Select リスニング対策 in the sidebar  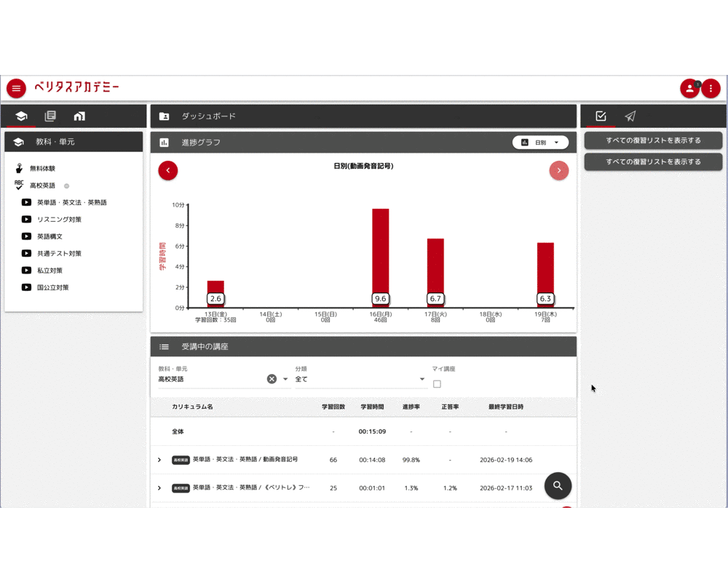coord(59,220)
